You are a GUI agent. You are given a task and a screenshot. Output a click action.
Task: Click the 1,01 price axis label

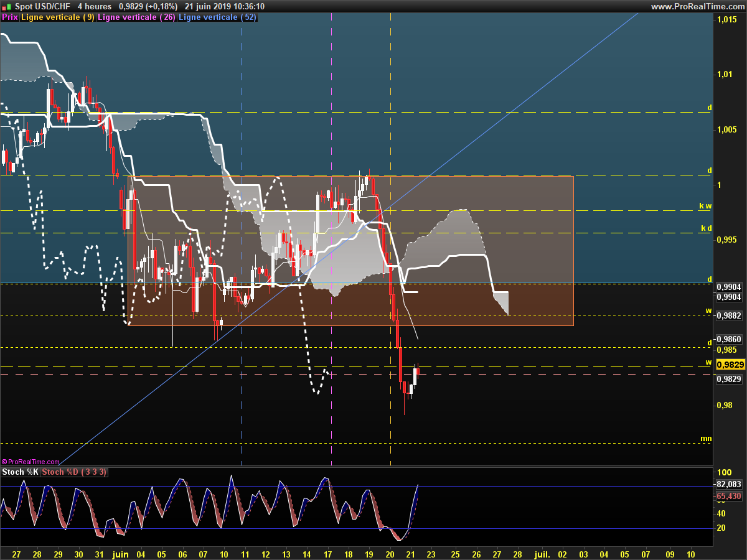[724, 75]
